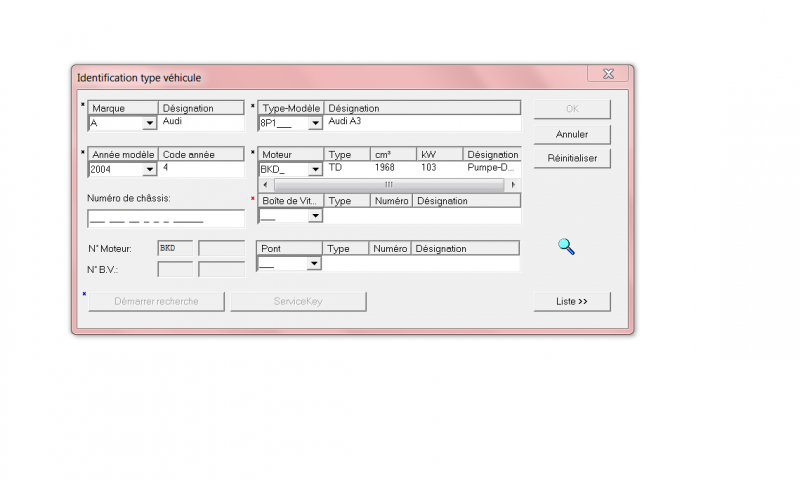Image resolution: width=800 pixels, height=480 pixels.
Task: Click in the Numéro de châssis field
Action: point(165,219)
